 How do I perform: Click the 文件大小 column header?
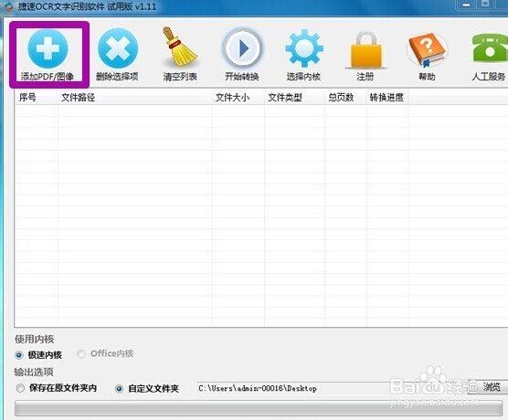click(x=238, y=98)
